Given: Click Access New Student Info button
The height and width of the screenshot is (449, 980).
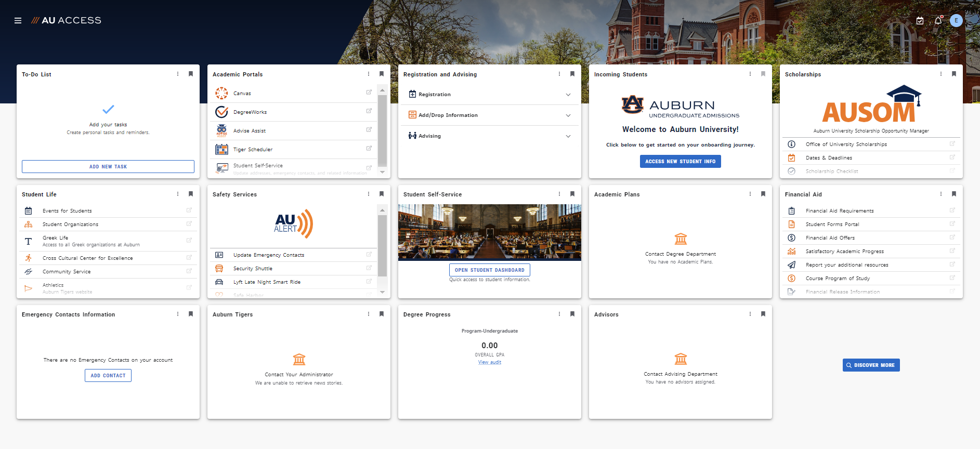Looking at the screenshot, I should pyautogui.click(x=680, y=162).
